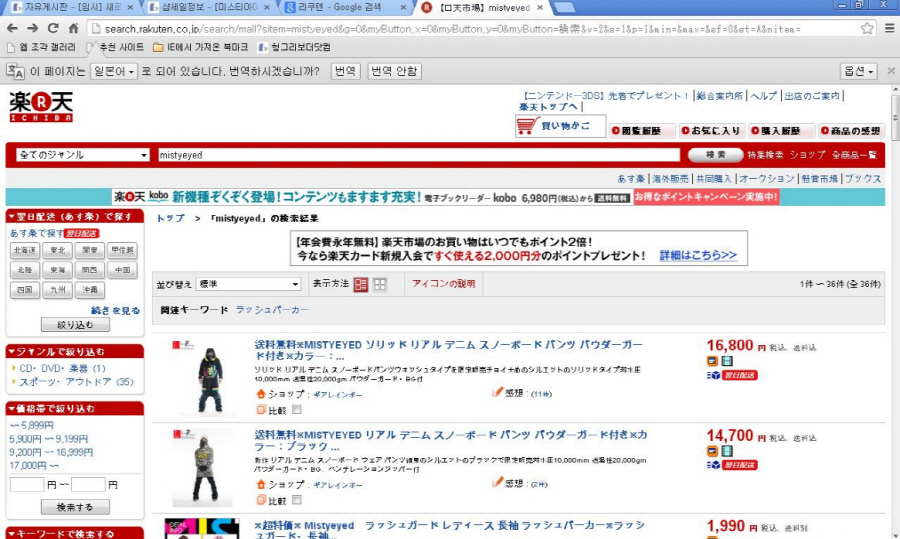The image size is (900, 539).
Task: Open first snowboard pants product thumbnail
Action: pos(209,378)
